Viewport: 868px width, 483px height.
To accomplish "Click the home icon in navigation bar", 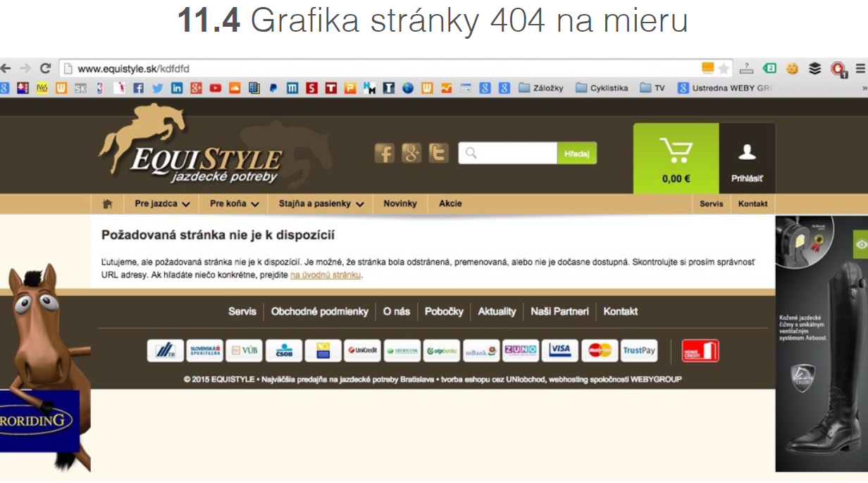I will point(107,204).
